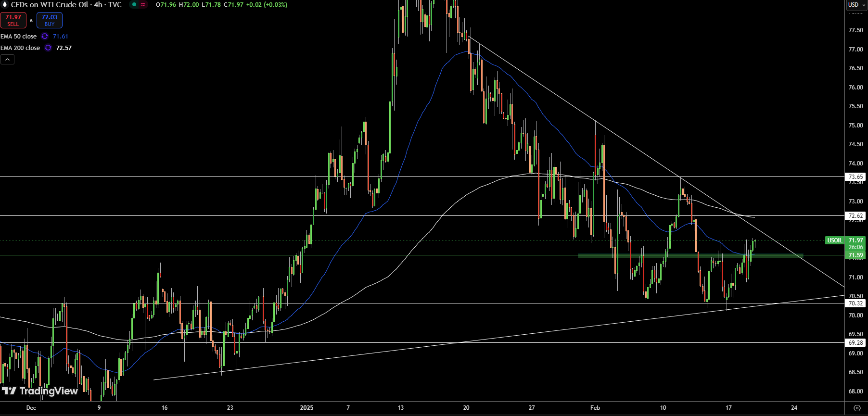Viewport: 868px width, 416px height.
Task: Click the high price H72.00 in the header
Action: click(189, 4)
